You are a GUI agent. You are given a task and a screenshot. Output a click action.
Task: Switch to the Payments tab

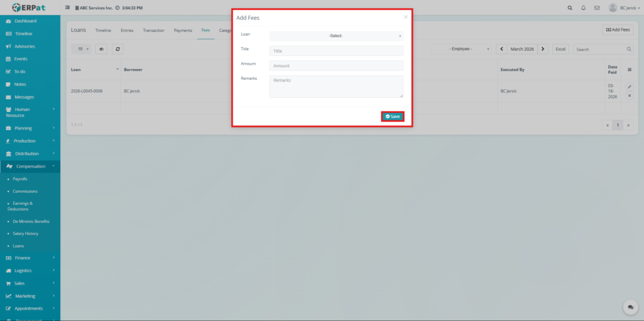(x=183, y=30)
